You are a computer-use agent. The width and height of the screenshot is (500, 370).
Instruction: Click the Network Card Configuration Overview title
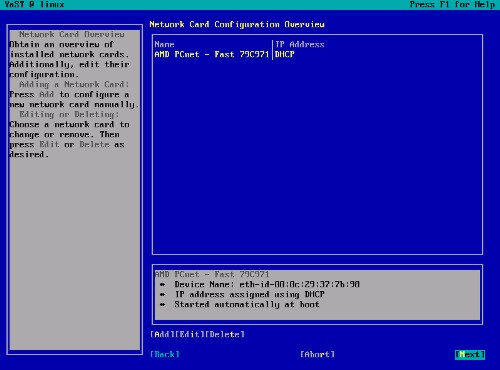tap(237, 24)
